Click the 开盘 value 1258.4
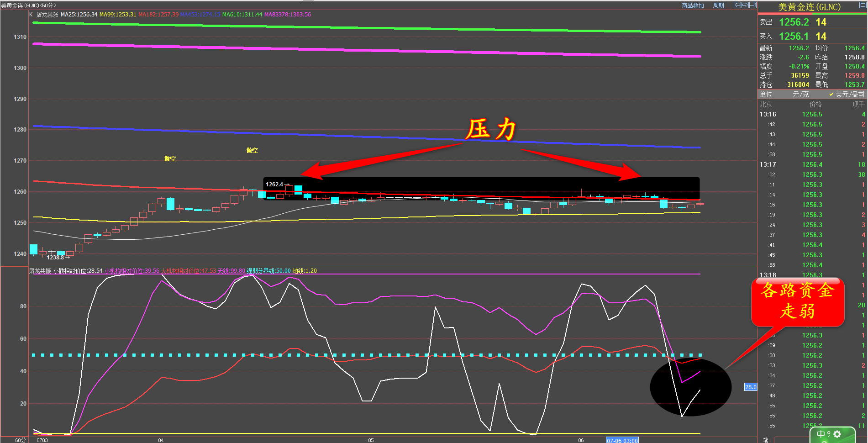Screen dimensions: 868x443 pyautogui.click(x=855, y=66)
